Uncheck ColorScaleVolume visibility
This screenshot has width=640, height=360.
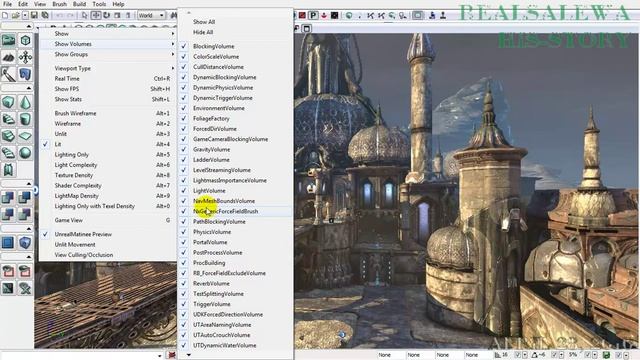[183, 56]
